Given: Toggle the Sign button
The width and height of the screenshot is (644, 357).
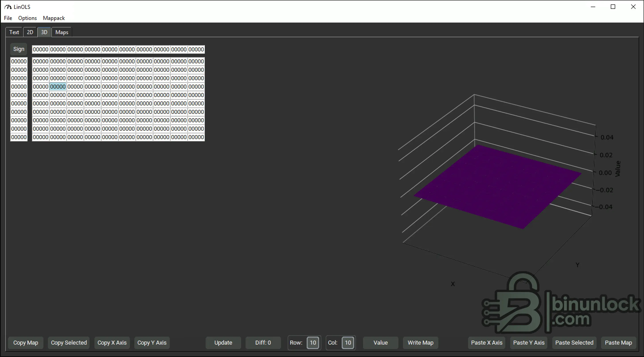Looking at the screenshot, I should pos(19,49).
